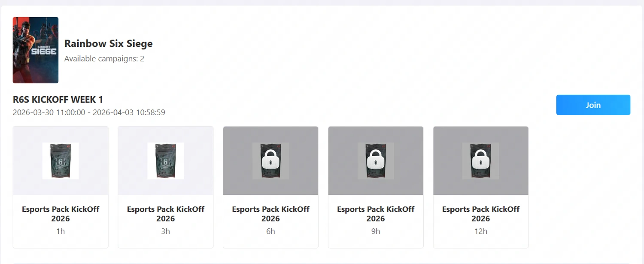Open the first Esports Pack KickOff 2026 card
This screenshot has height=264, width=644.
tap(61, 187)
